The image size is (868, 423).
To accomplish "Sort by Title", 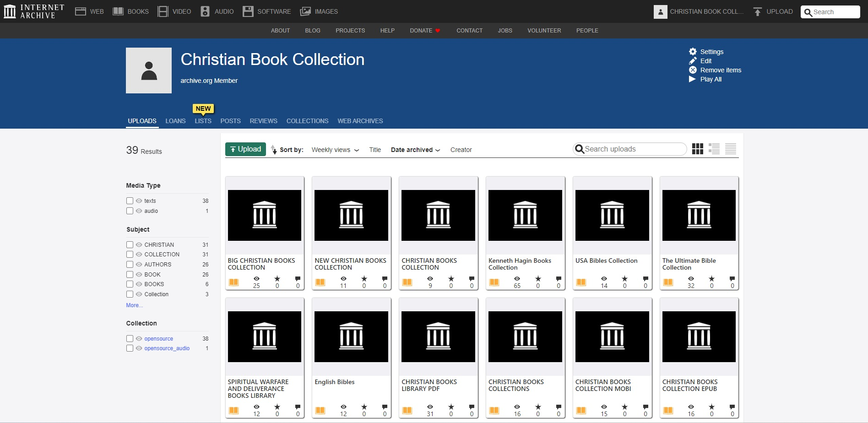I will 375,150.
